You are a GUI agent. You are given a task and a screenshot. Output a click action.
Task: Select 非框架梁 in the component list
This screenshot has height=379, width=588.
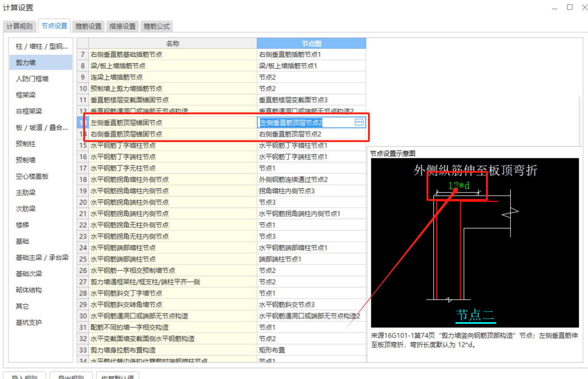(x=41, y=111)
